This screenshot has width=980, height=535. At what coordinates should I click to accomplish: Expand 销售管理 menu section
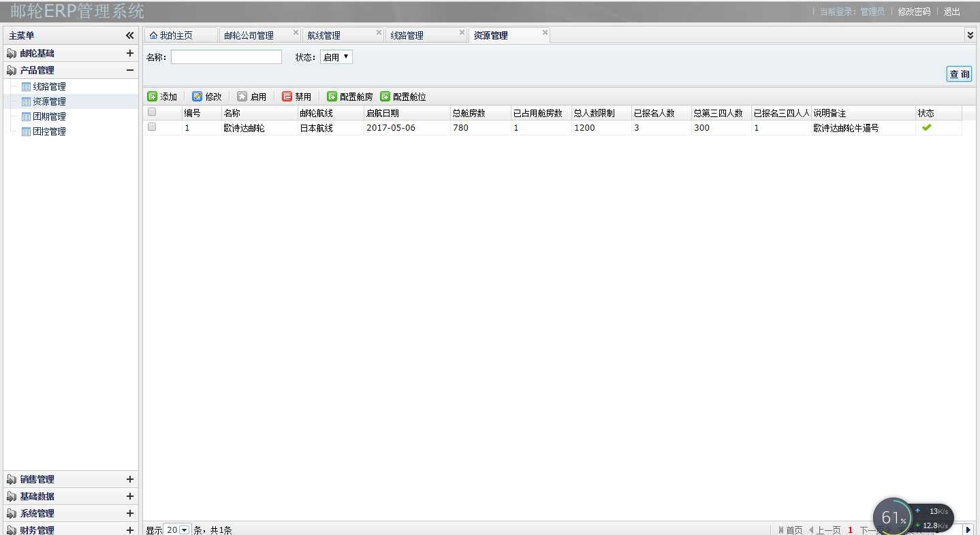[x=130, y=479]
